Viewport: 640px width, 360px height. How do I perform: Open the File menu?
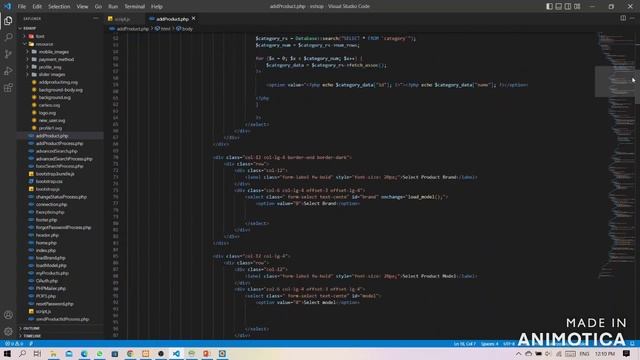[22, 7]
